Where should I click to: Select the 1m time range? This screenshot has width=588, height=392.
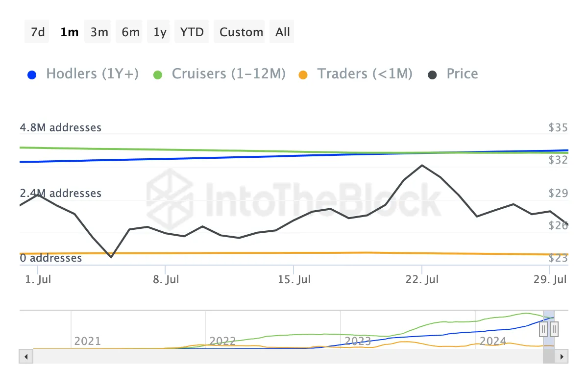(69, 32)
